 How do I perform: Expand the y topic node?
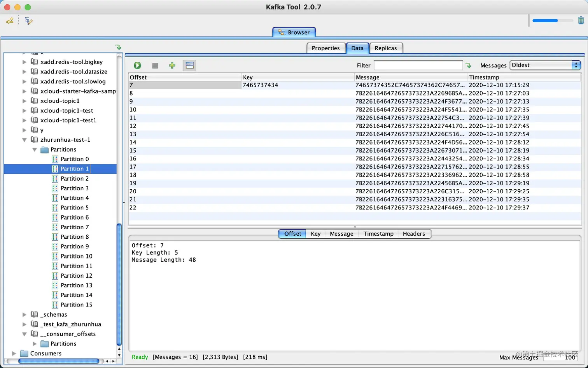point(24,130)
